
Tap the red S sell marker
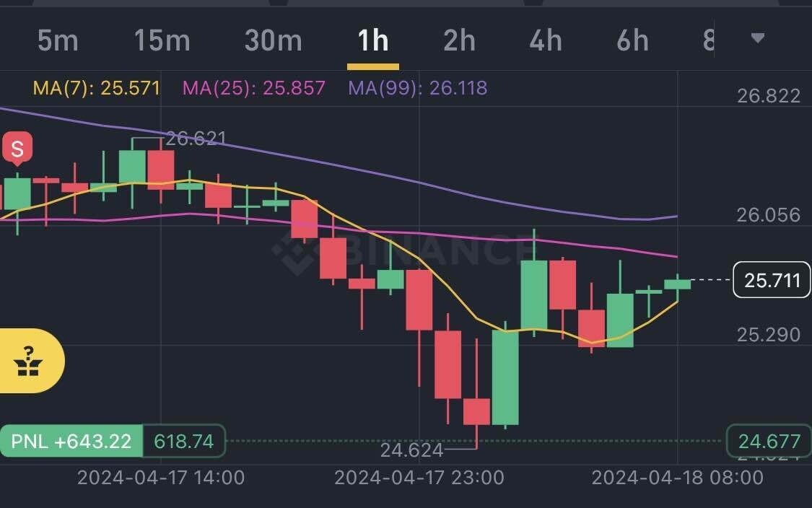coord(17,149)
